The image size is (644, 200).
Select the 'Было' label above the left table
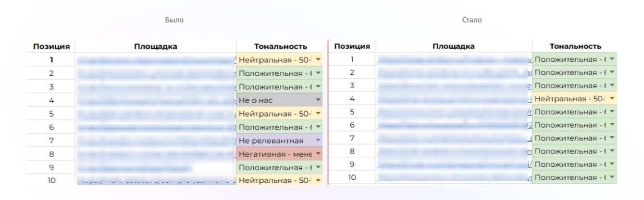(174, 20)
